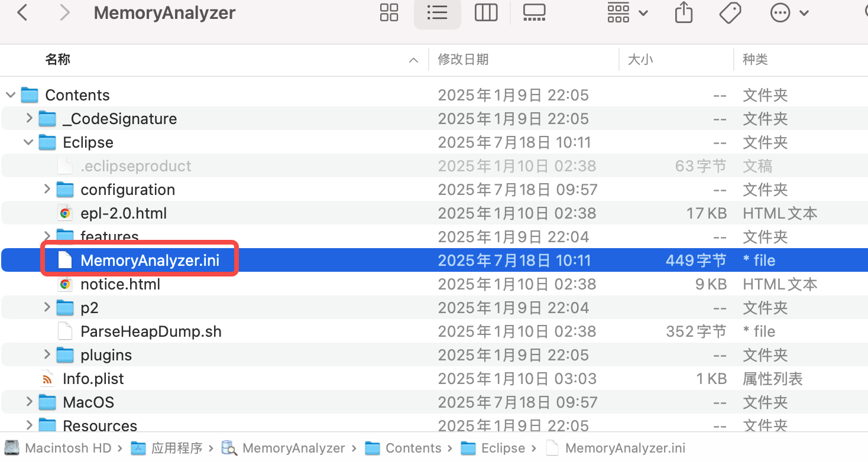Select the epl-2.0.html Chrome icon
The width and height of the screenshot is (868, 462).
click(65, 213)
